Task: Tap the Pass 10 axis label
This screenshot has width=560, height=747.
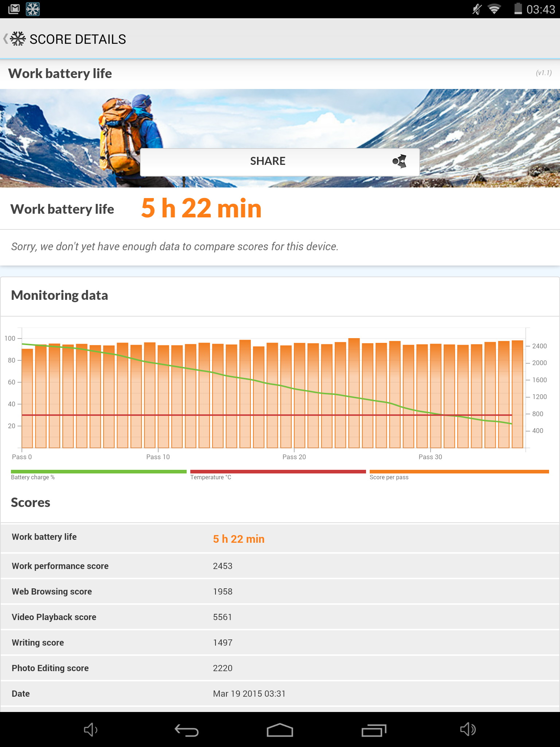Action: pos(158,457)
